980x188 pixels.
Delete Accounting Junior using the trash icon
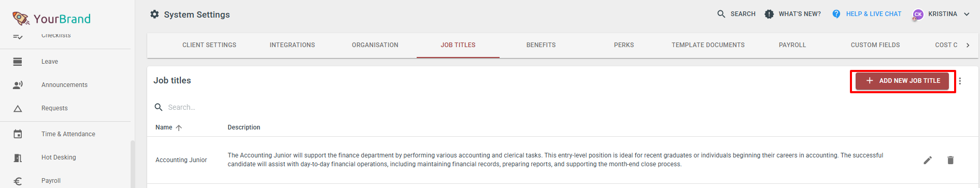click(950, 160)
